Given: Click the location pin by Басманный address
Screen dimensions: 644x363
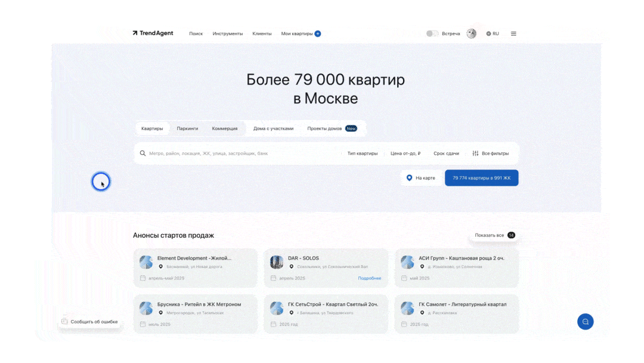Looking at the screenshot, I should click(160, 267).
